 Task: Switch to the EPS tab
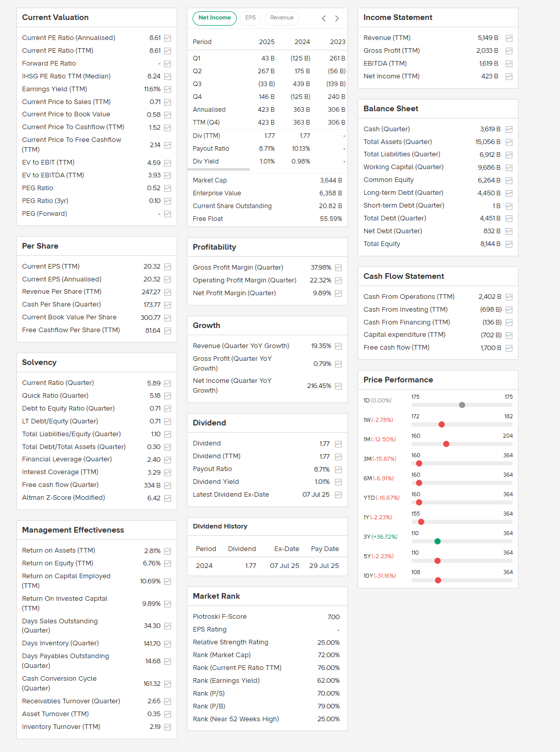[x=250, y=18]
